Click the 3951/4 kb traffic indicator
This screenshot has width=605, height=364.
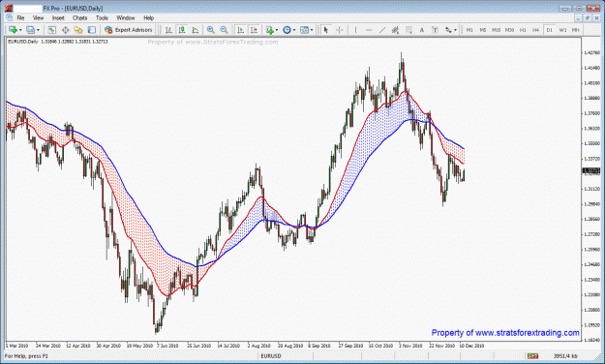tap(565, 356)
